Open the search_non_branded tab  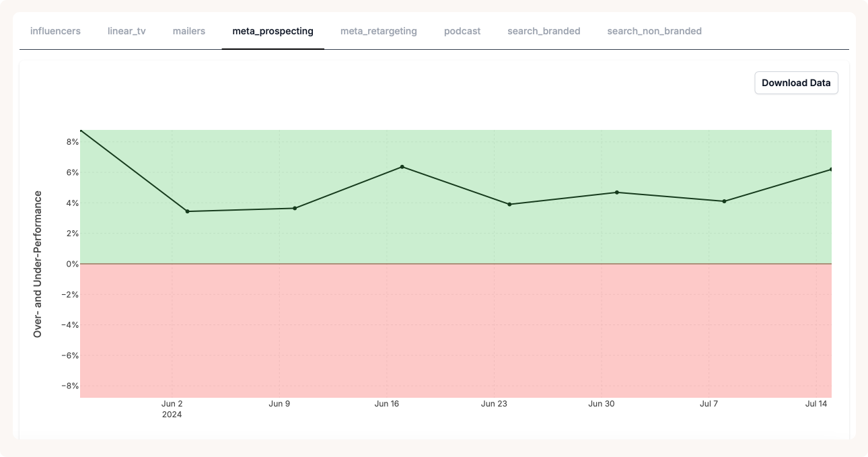coord(654,31)
